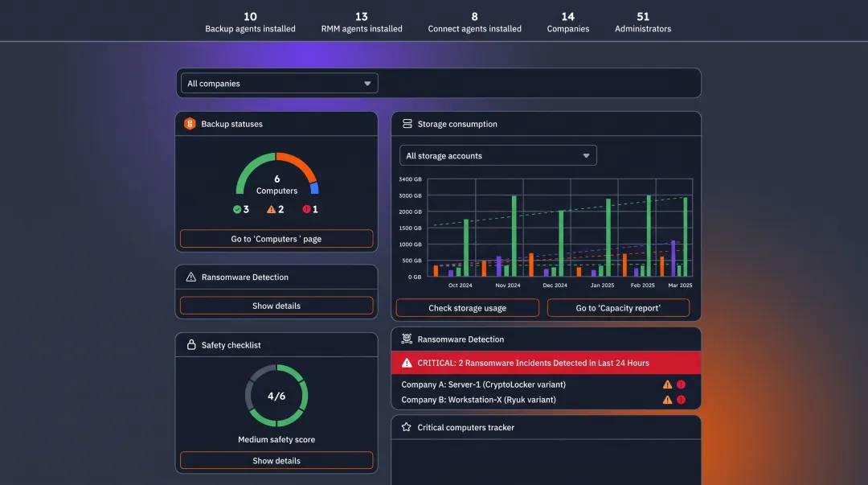Image resolution: width=868 pixels, height=485 pixels.
Task: Click the CRITICAL ransomware incidents banner
Action: tap(546, 363)
